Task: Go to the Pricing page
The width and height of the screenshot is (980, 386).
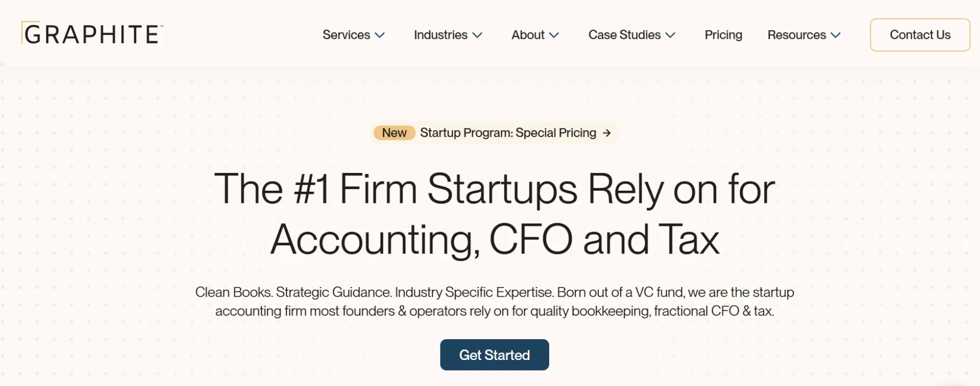Action: (x=723, y=35)
